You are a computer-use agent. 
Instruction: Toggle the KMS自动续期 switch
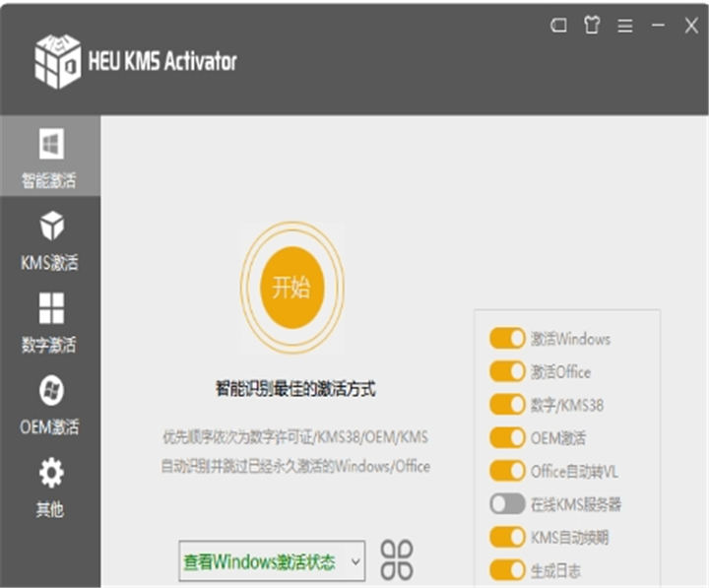click(x=507, y=537)
